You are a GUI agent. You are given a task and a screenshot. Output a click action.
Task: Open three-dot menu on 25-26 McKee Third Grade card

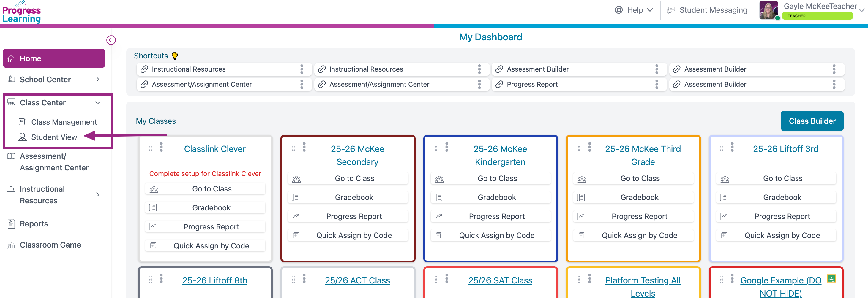coord(590,147)
